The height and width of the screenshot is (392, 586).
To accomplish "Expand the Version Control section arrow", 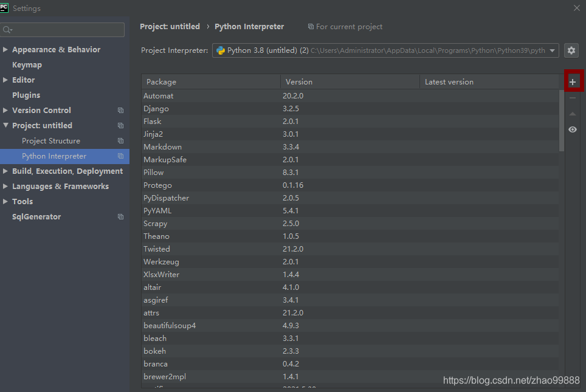I will 5,110.
